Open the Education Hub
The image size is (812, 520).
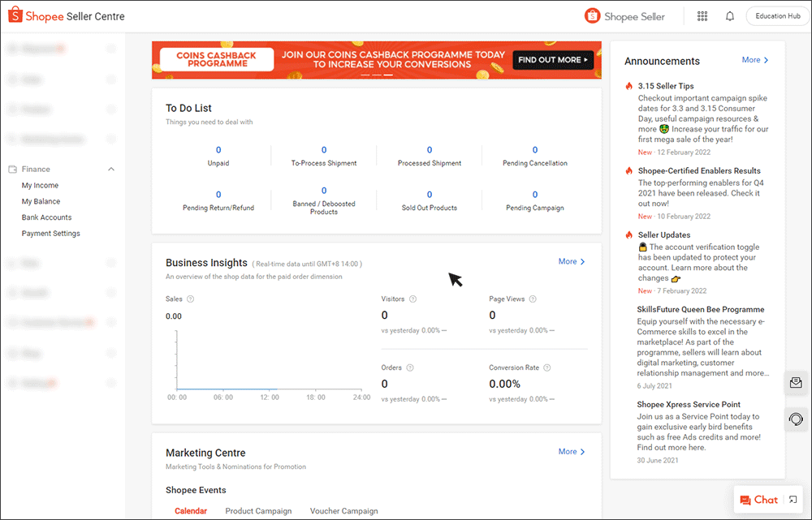(x=776, y=15)
